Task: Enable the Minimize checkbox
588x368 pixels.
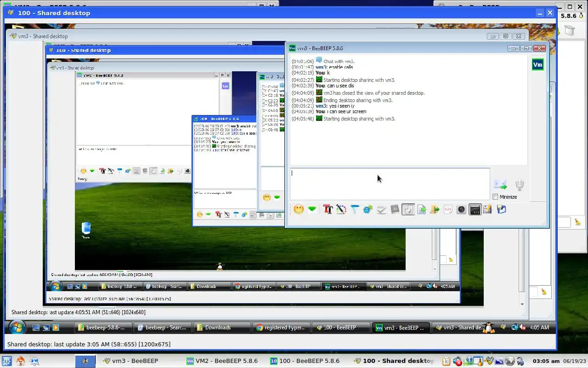Action: point(495,197)
